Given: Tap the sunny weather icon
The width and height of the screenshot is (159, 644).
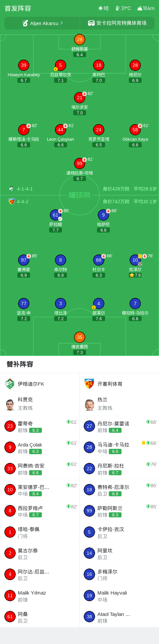Looking at the screenshot, I should tap(100, 8).
